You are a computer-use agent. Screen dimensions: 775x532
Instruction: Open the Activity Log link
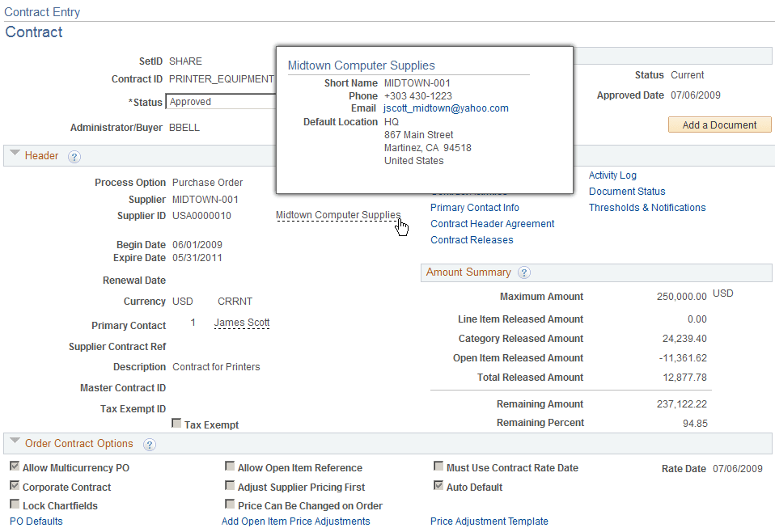(612, 175)
